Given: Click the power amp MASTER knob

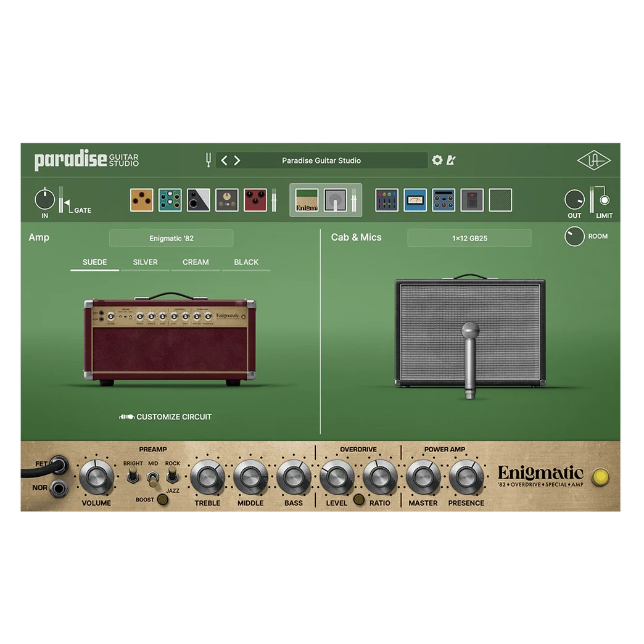Looking at the screenshot, I should point(423,477).
